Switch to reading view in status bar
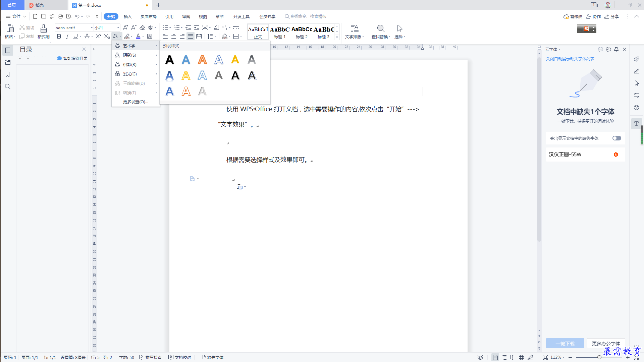The image size is (644, 362). (513, 357)
